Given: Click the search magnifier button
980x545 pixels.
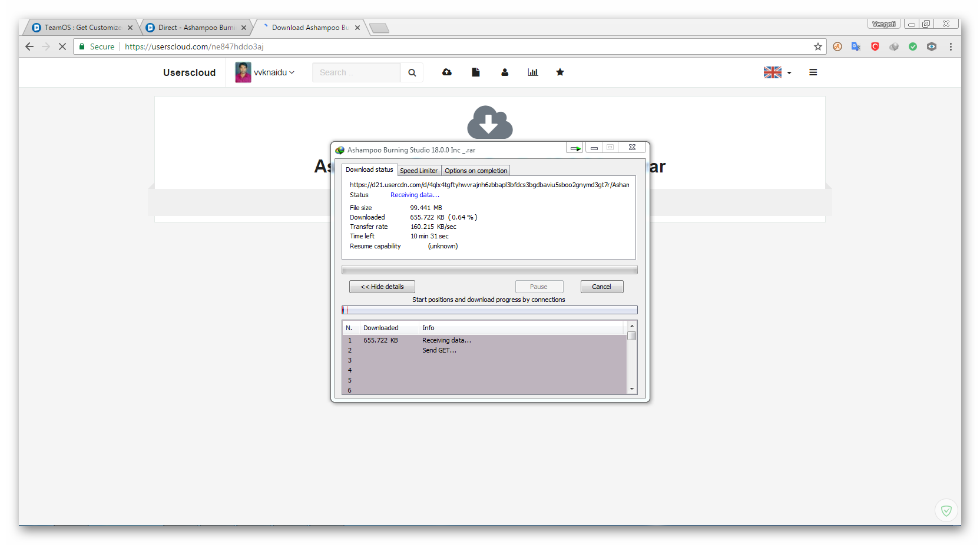Looking at the screenshot, I should tap(412, 72).
